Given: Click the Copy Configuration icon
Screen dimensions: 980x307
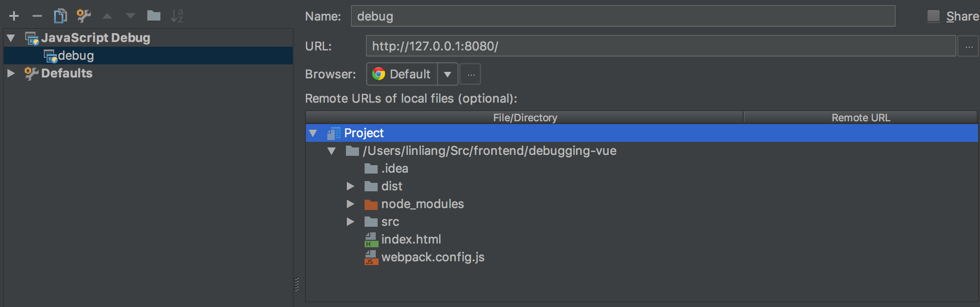Looking at the screenshot, I should point(60,16).
